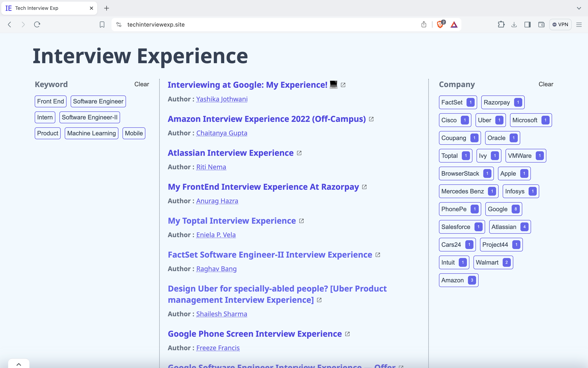The image size is (588, 368).
Task: Open external link icon beside Atlassian post
Action: click(299, 153)
